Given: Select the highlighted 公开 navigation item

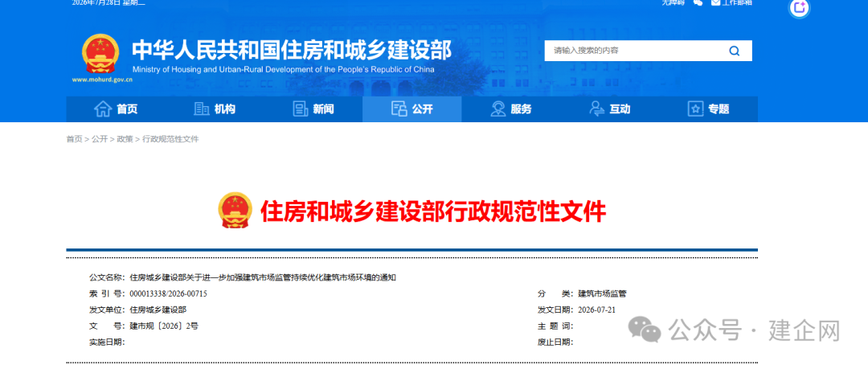Looking at the screenshot, I should [x=411, y=109].
